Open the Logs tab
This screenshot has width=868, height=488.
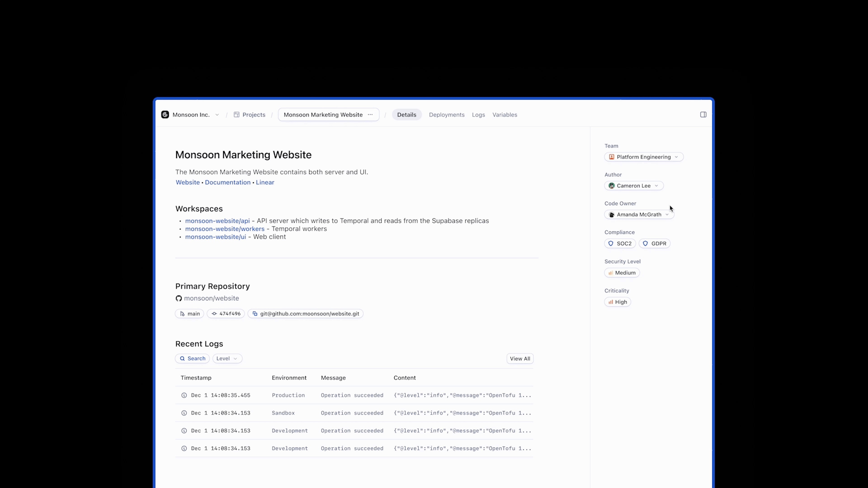point(479,115)
